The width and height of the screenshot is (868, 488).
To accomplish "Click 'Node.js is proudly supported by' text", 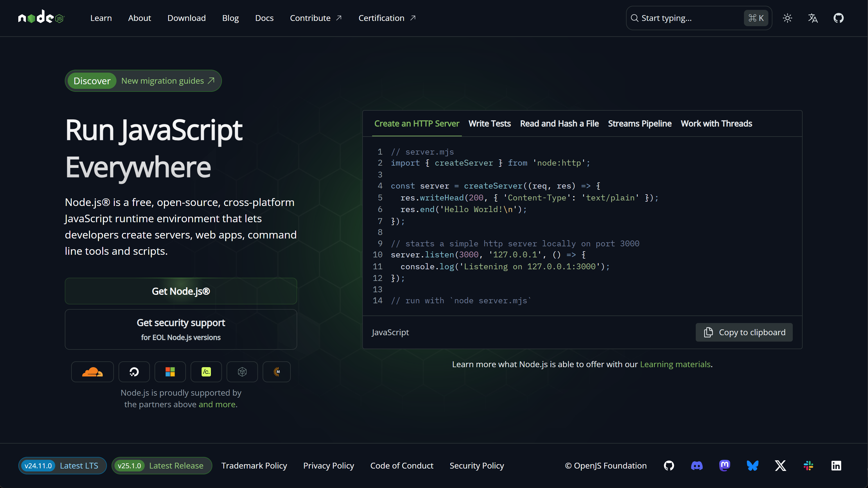I will coord(181,393).
